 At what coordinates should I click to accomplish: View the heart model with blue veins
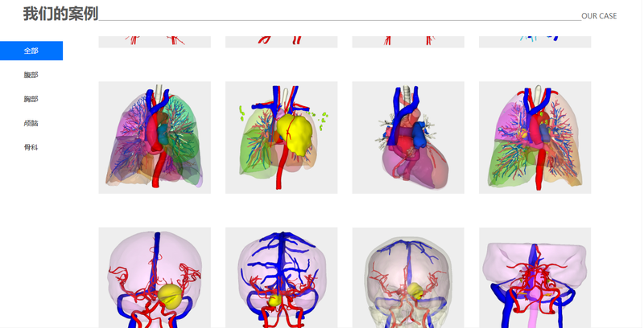click(x=408, y=137)
